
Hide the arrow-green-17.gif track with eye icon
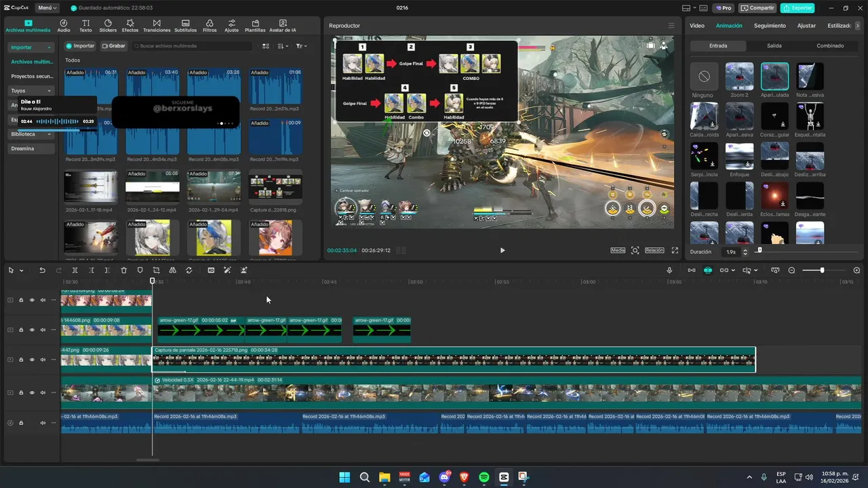(x=32, y=330)
